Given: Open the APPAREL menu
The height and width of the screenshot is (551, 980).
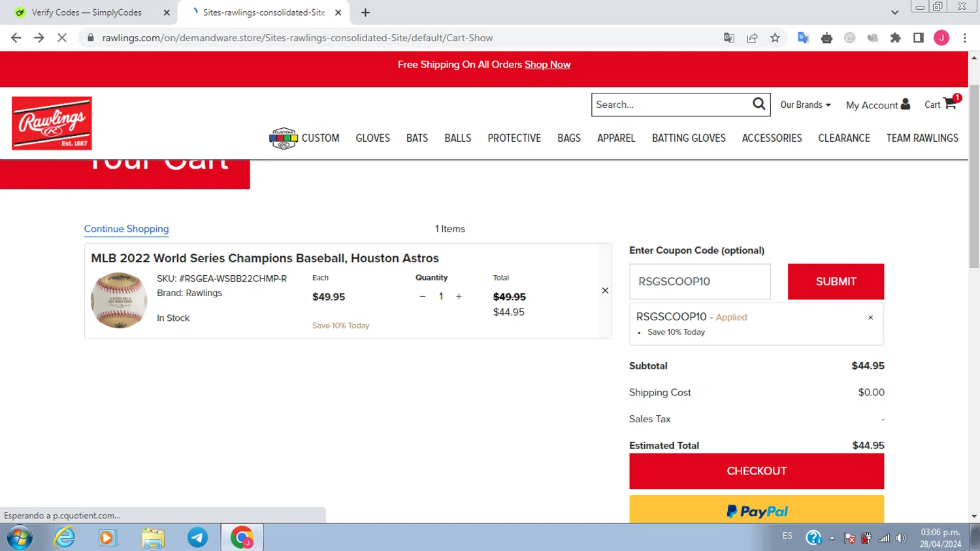Looking at the screenshot, I should pos(616,138).
